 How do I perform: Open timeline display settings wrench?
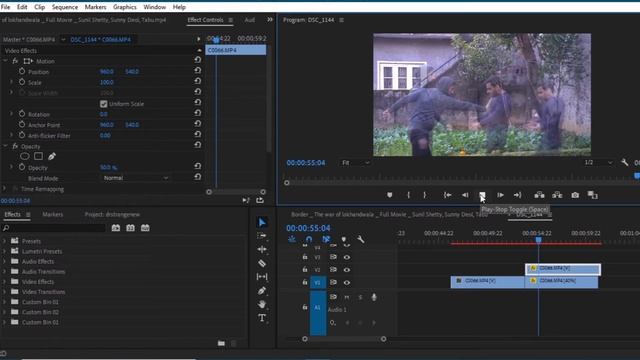point(360,239)
